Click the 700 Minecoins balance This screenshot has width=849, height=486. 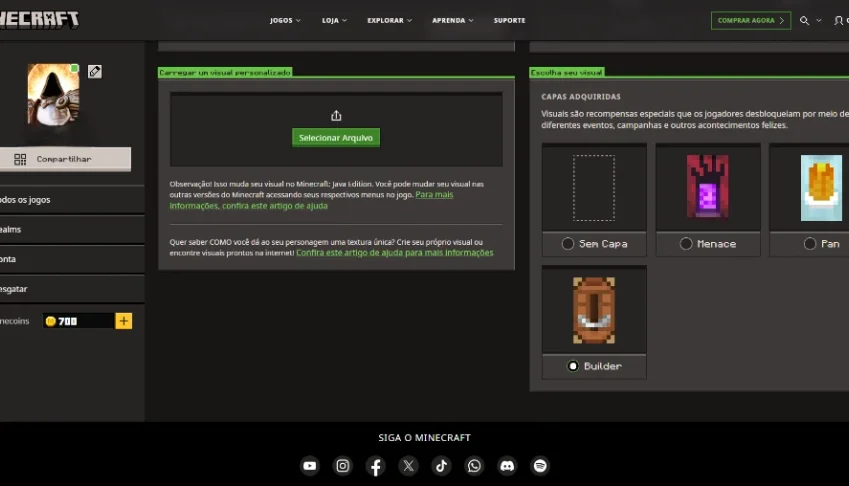click(x=68, y=321)
